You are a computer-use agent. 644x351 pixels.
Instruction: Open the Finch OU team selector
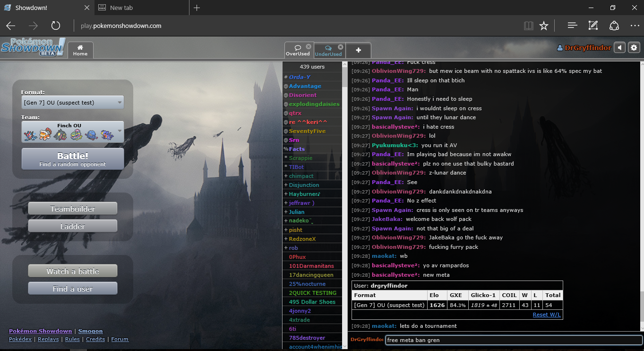coord(73,132)
